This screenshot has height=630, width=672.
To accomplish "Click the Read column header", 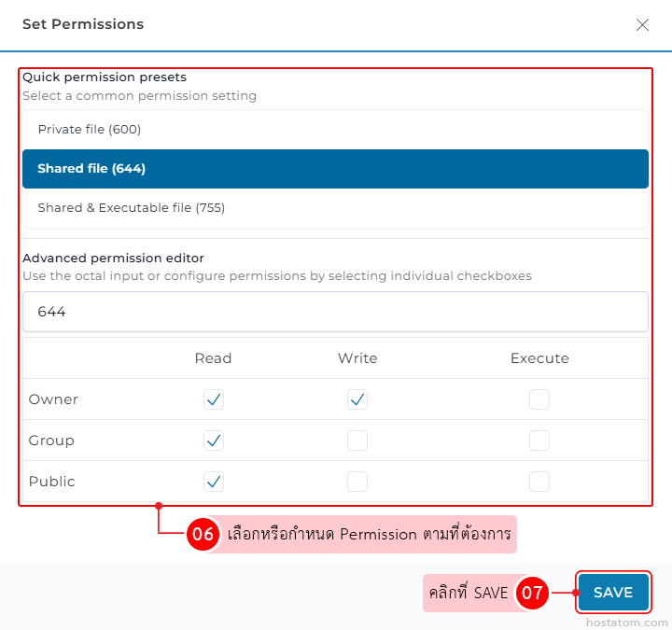I will [214, 358].
